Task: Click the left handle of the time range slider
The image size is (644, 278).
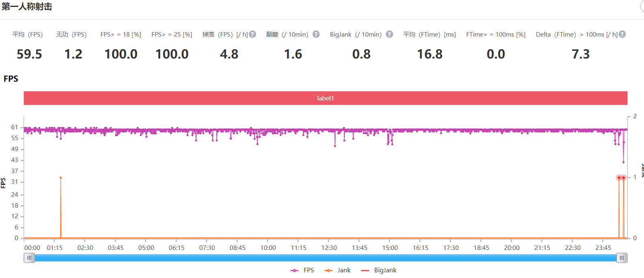Action: [x=29, y=258]
